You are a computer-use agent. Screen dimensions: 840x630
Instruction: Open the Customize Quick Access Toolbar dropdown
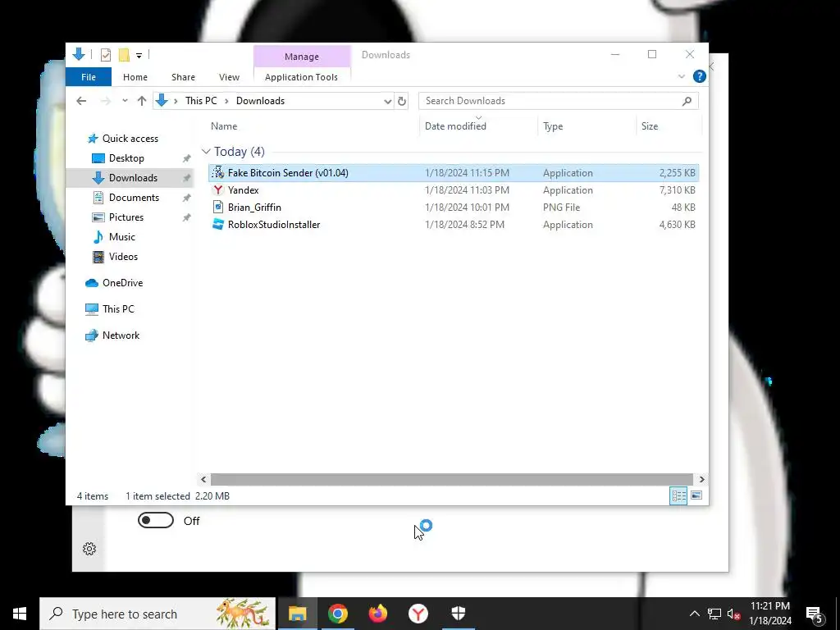click(139, 55)
